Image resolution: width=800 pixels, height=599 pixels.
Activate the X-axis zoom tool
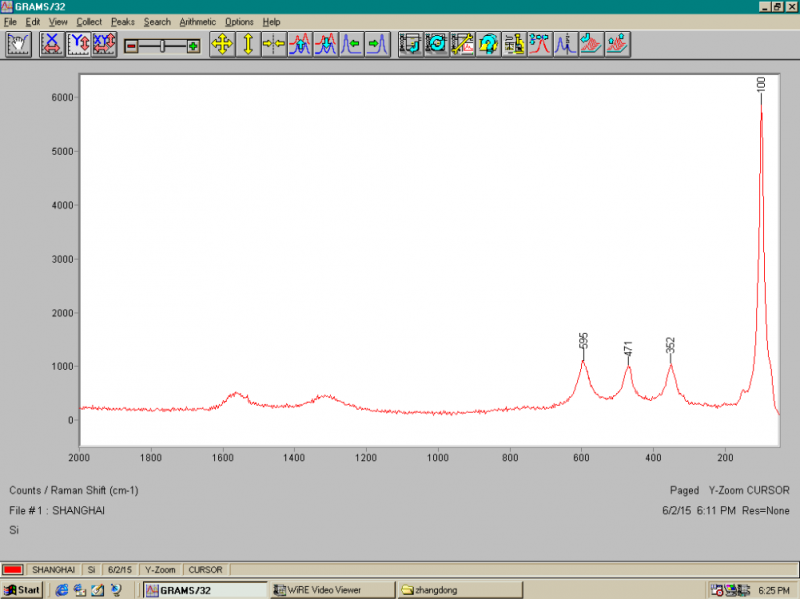click(x=52, y=45)
